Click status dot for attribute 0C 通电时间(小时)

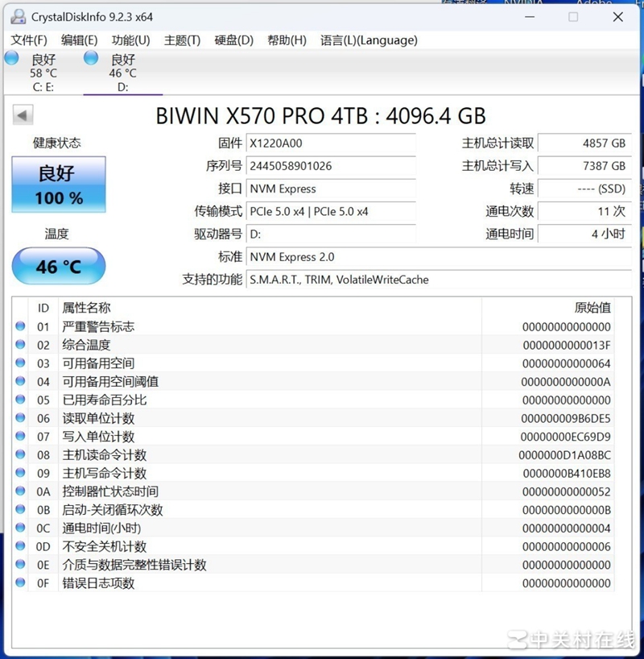[x=20, y=528]
